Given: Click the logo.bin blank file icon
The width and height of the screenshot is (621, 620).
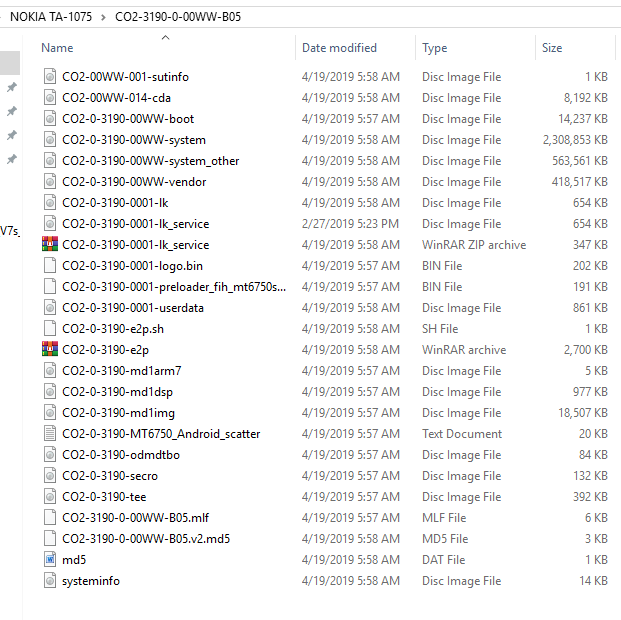Looking at the screenshot, I should pos(50,265).
